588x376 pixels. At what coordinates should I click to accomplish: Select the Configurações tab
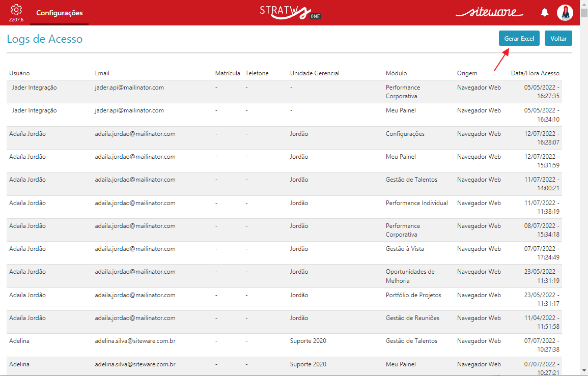click(x=59, y=13)
